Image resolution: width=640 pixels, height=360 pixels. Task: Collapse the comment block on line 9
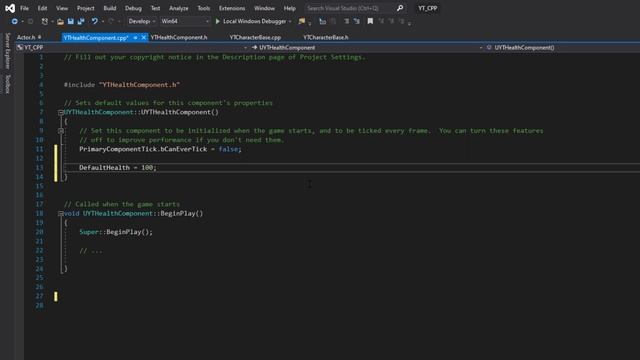pos(60,131)
